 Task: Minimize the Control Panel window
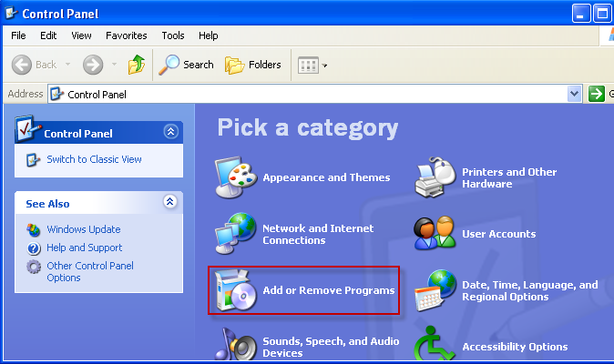click(x=580, y=14)
